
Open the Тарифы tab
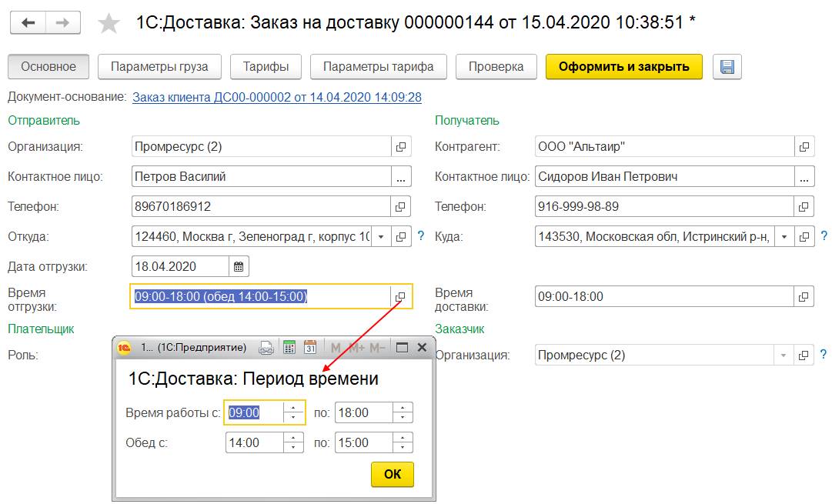[266, 67]
